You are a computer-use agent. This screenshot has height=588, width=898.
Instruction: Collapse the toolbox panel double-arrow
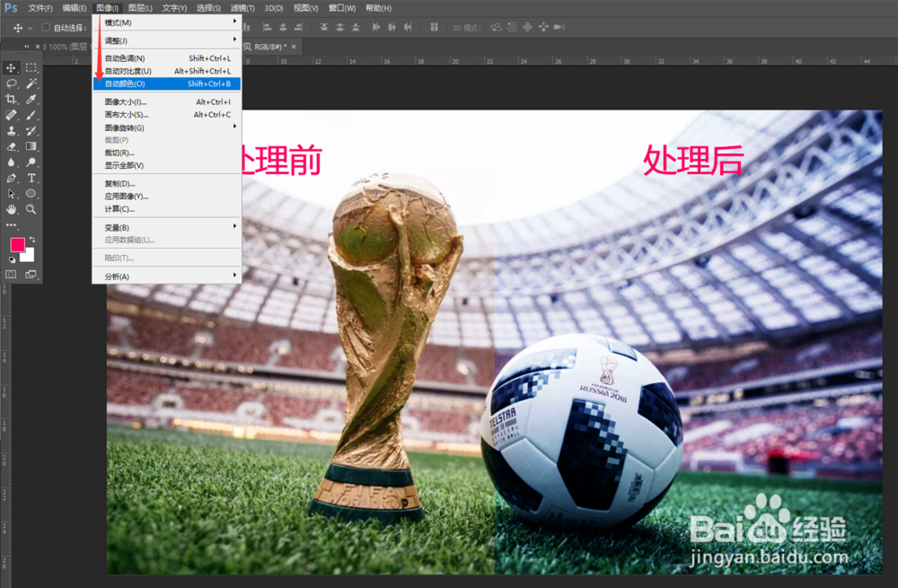tap(26, 47)
